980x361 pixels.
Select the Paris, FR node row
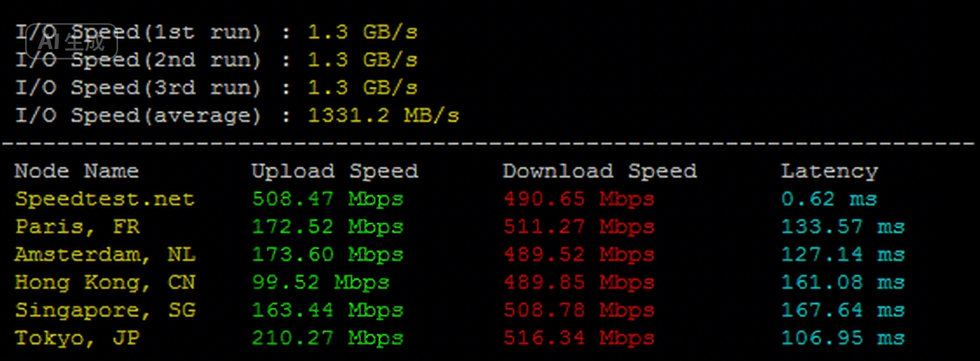[x=77, y=227]
